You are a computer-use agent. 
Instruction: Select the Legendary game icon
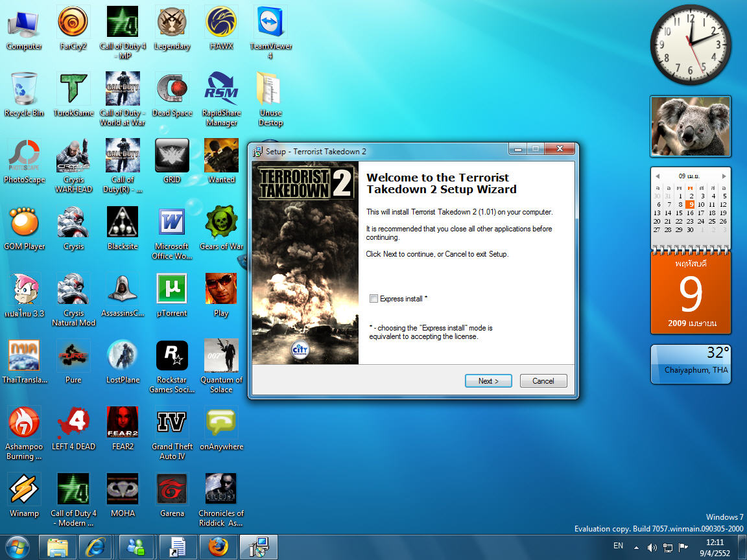172,28
